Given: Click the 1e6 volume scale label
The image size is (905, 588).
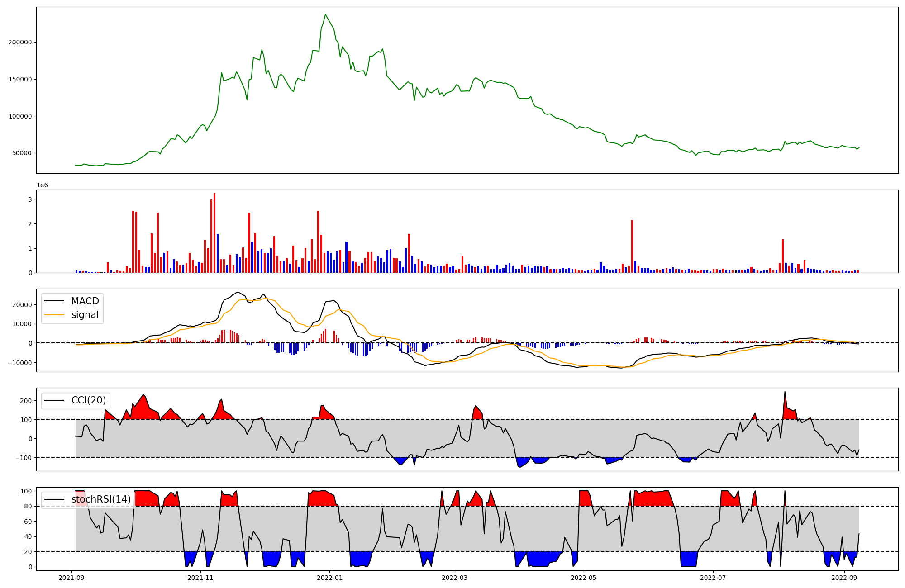Looking at the screenshot, I should 42,185.
